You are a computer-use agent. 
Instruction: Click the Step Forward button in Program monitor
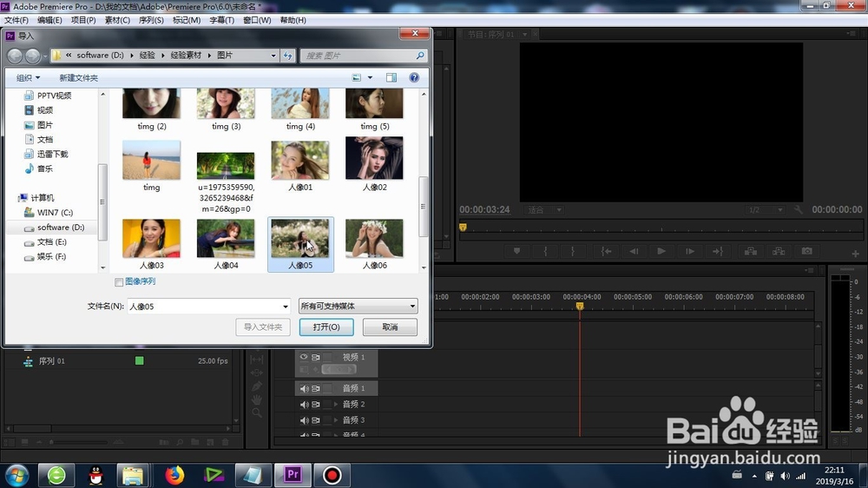[690, 252]
